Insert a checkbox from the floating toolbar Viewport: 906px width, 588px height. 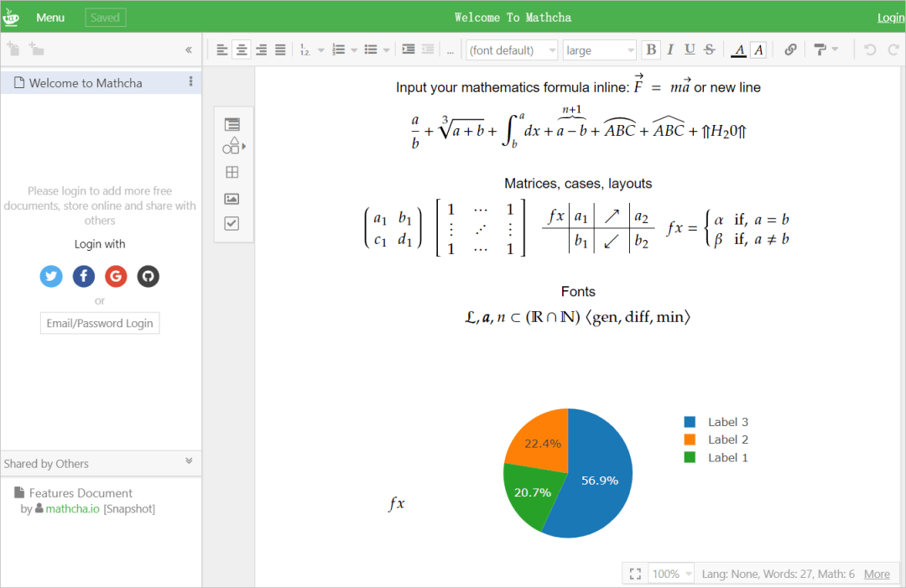[232, 224]
